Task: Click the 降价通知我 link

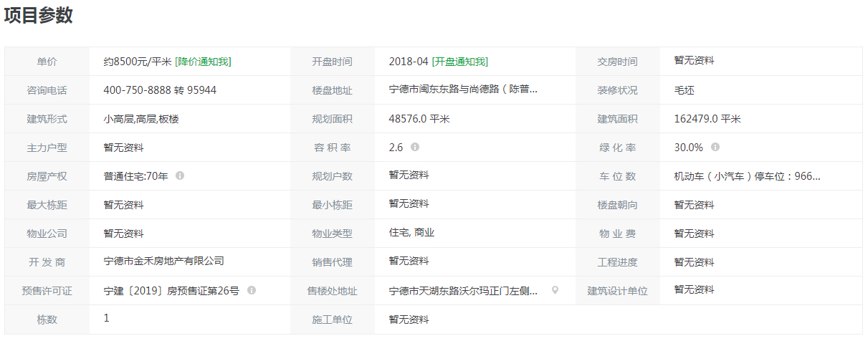Action: (x=203, y=62)
